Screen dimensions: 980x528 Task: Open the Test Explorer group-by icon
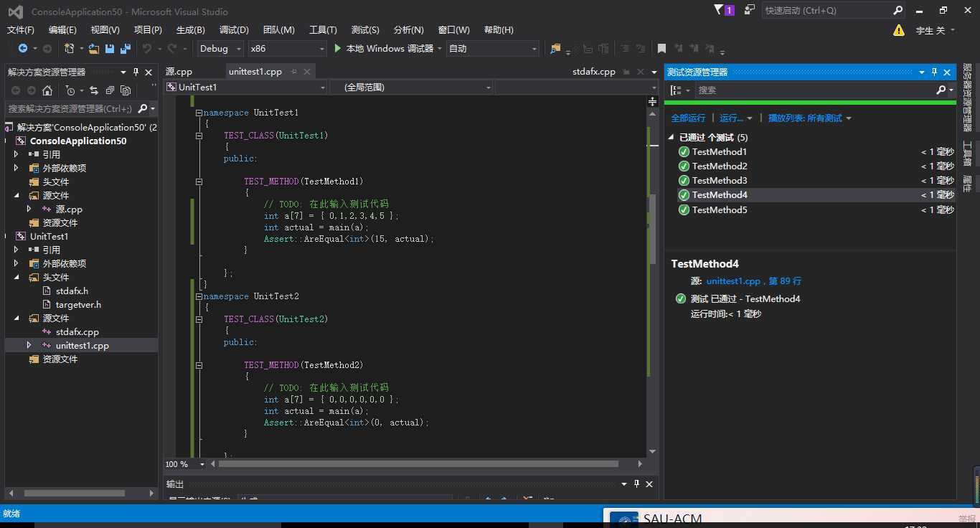676,90
